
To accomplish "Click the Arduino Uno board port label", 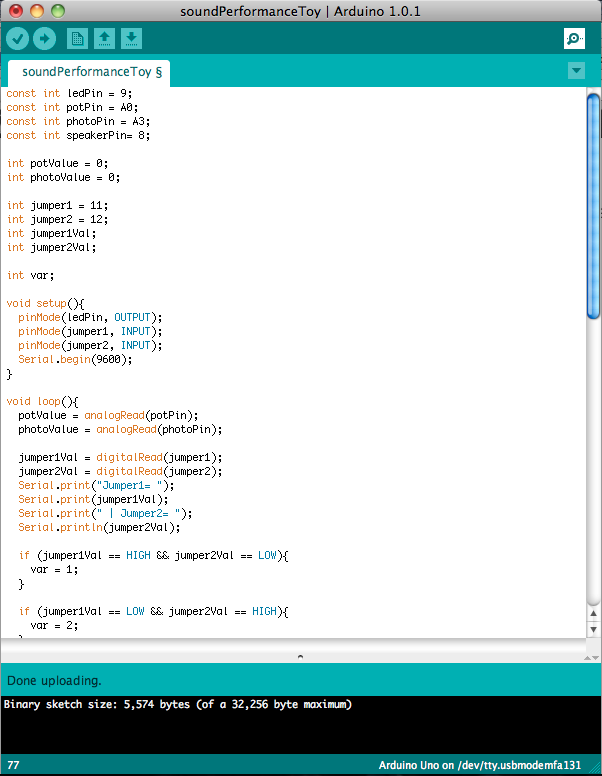I will coord(479,765).
